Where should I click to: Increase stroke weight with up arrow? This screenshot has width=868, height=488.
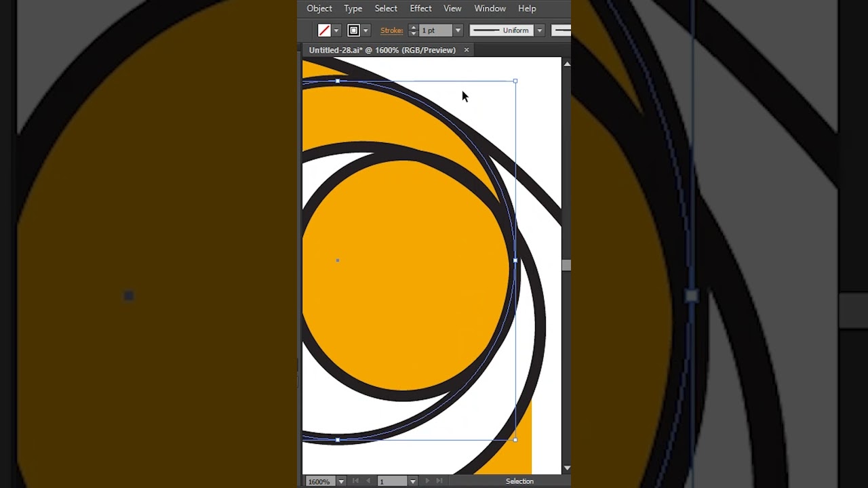[x=413, y=27]
